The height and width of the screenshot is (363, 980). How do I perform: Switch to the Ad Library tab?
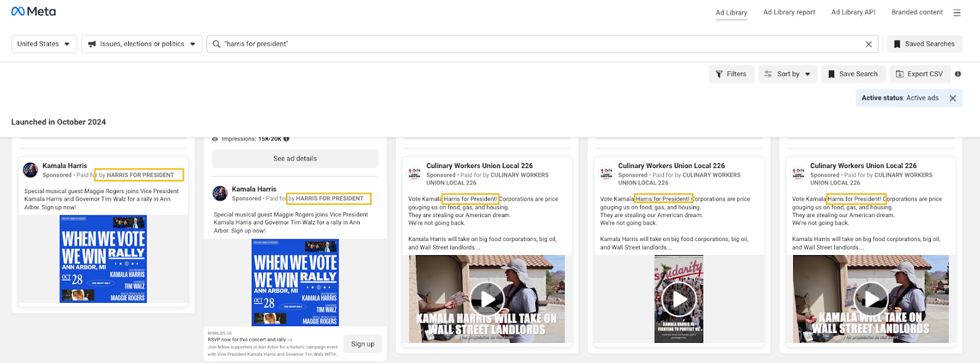(731, 12)
